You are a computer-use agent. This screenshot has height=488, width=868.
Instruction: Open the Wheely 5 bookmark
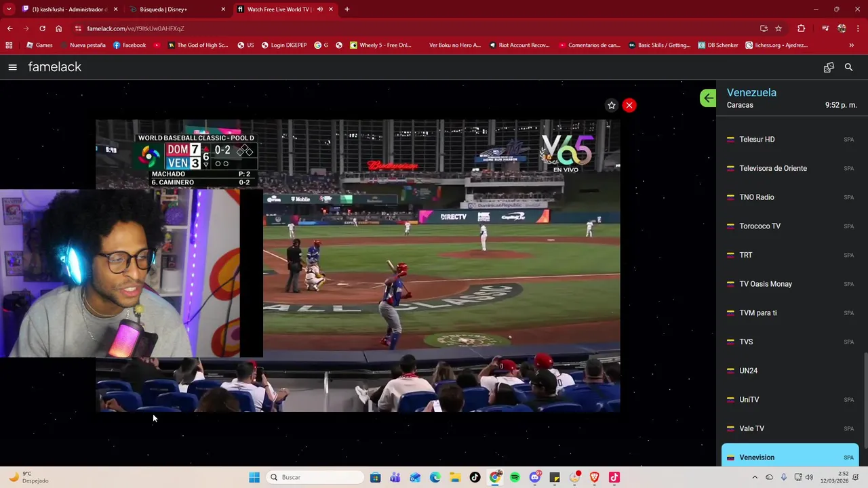380,45
